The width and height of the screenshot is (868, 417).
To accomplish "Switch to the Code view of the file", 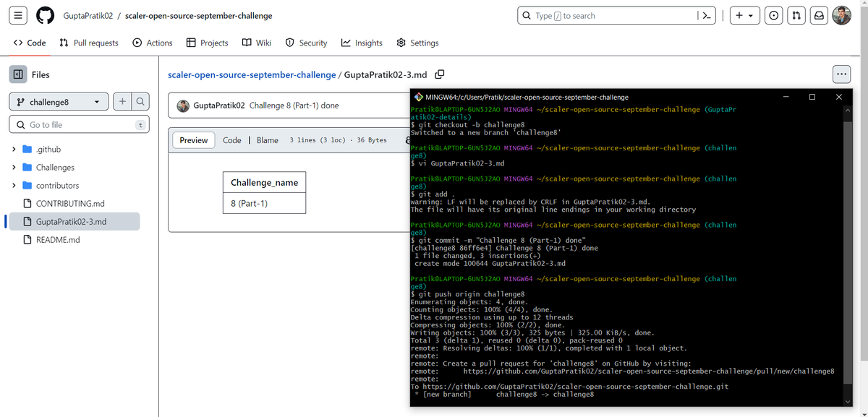I will click(231, 140).
